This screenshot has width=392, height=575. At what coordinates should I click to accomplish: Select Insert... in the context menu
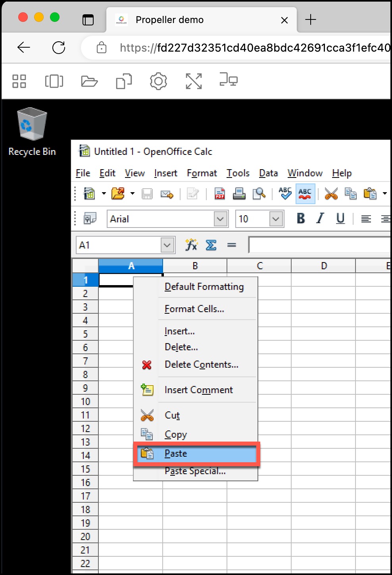[196, 331]
